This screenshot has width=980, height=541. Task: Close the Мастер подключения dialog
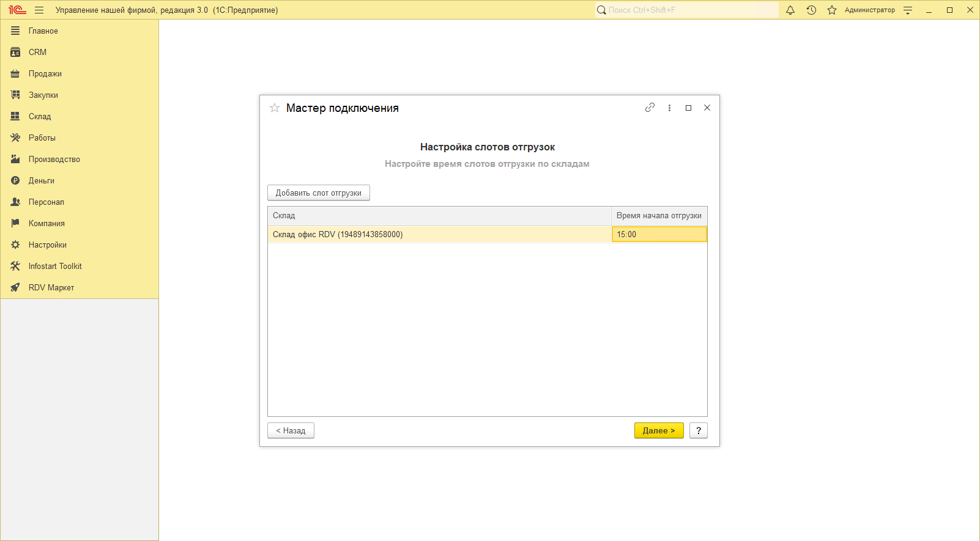tap(707, 108)
